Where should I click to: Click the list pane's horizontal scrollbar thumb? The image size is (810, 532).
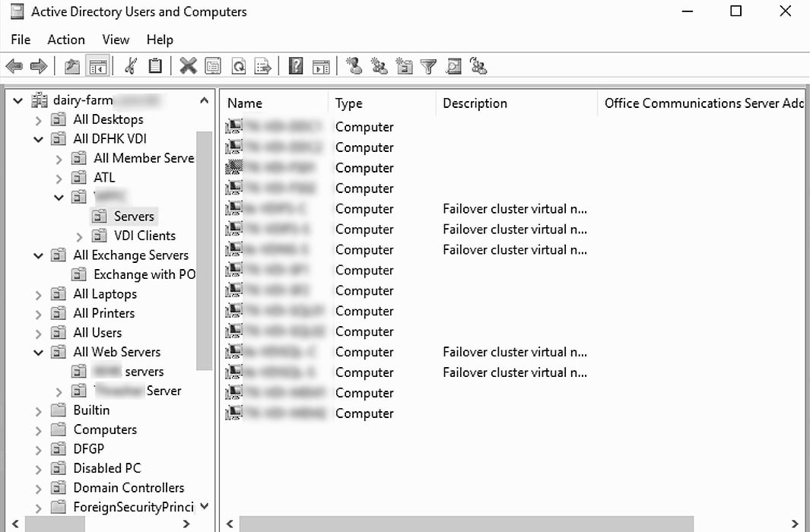pos(466,524)
